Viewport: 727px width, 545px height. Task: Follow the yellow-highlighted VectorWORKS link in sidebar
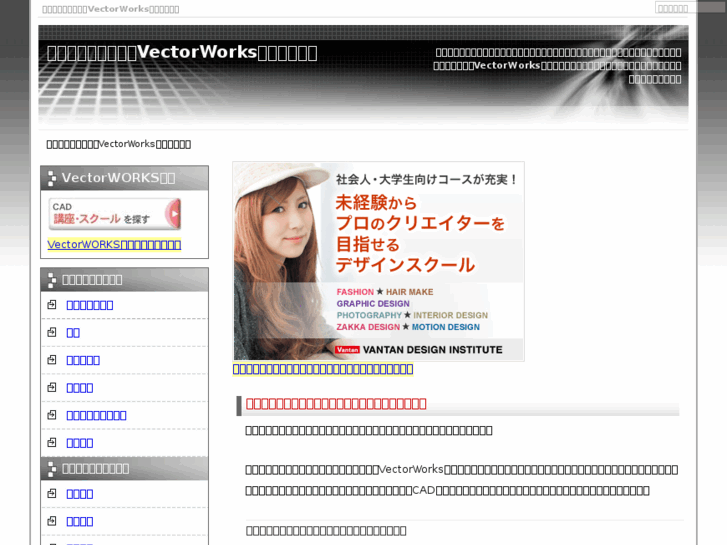[x=114, y=244]
